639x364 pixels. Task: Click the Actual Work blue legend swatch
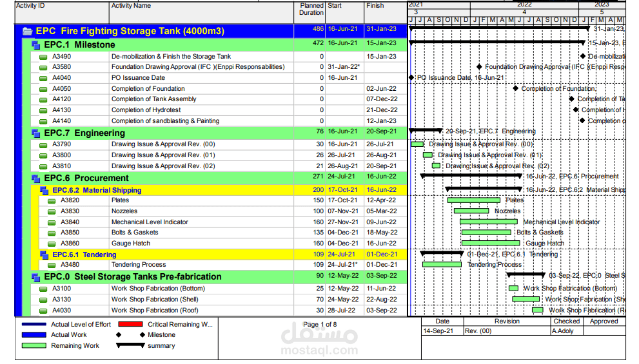point(34,334)
